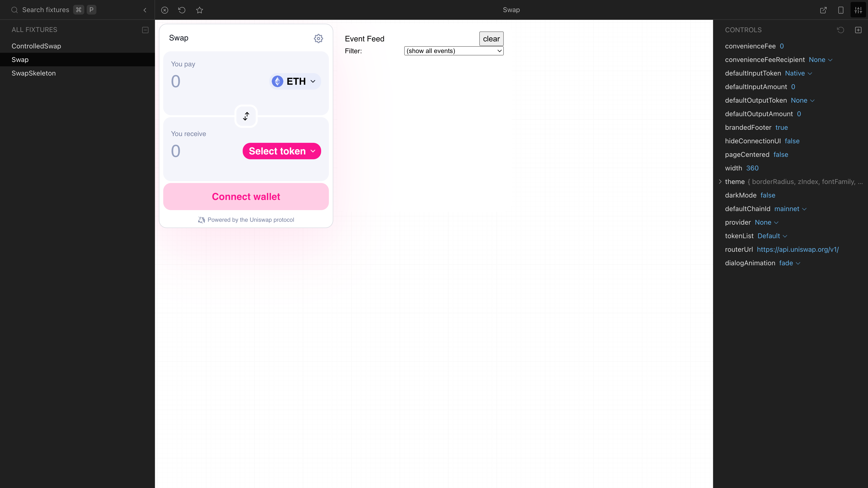Open fixture in fullscreen new tab

[823, 10]
